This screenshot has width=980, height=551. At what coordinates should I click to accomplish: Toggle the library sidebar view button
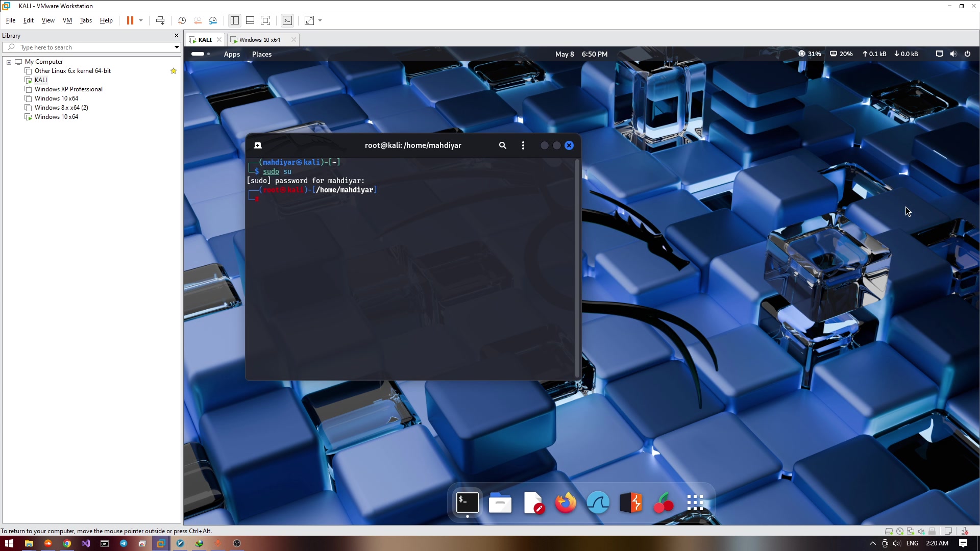point(235,20)
